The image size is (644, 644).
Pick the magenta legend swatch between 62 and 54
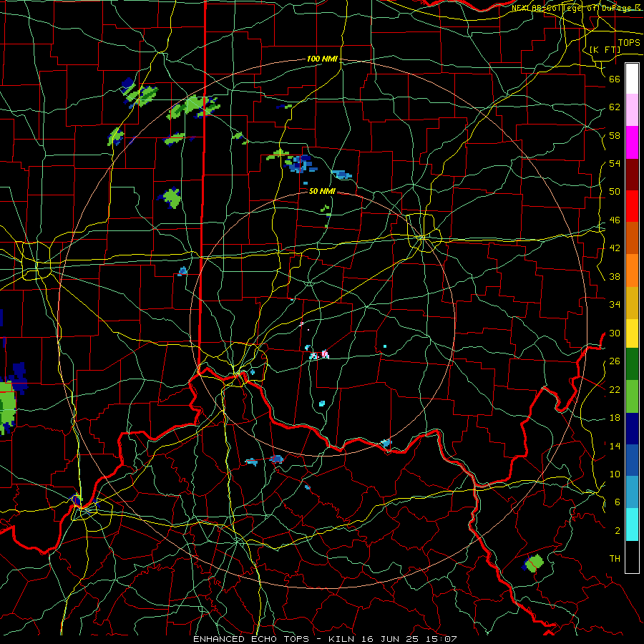click(632, 142)
